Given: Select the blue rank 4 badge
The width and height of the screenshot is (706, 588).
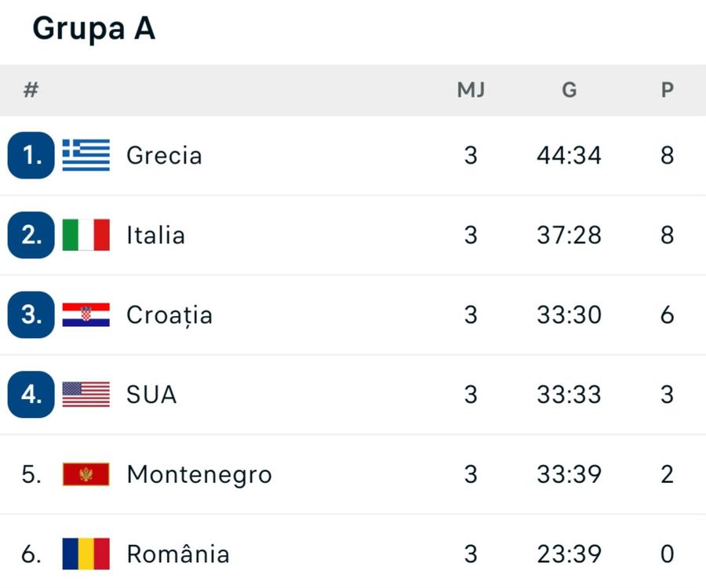Looking at the screenshot, I should click(31, 394).
